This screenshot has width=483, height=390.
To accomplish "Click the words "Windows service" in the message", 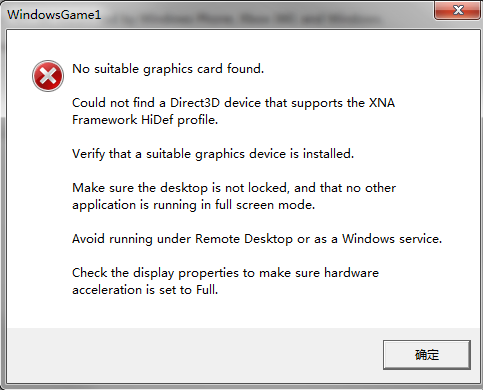I will tap(392, 239).
